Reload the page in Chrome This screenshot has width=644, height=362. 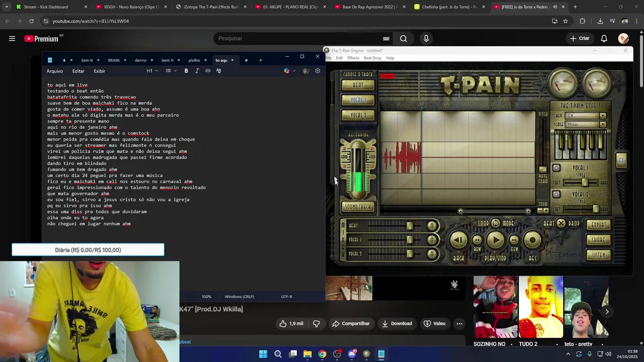coord(31,21)
